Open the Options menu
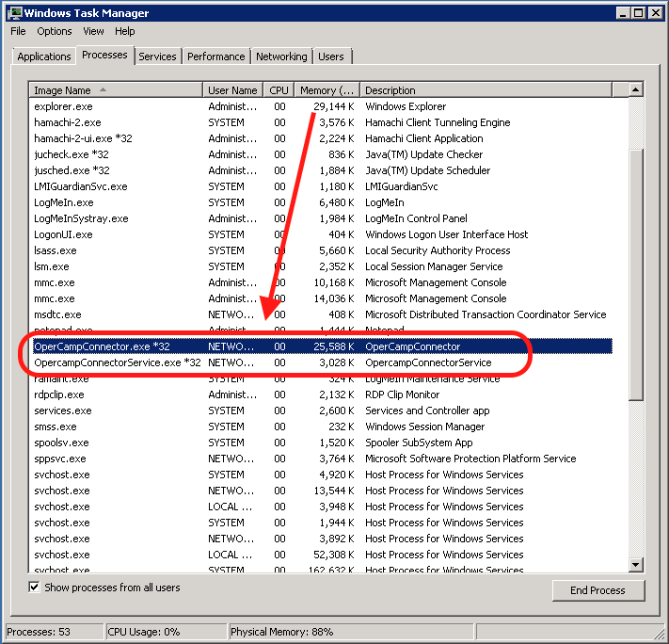The width and height of the screenshot is (669, 644). tap(55, 31)
